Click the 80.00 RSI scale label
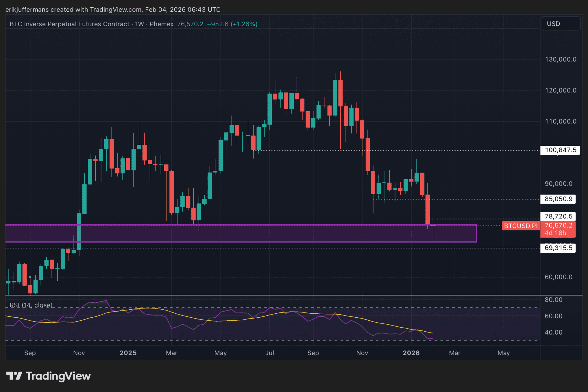Screen dimensions: 588x392 pos(553,300)
